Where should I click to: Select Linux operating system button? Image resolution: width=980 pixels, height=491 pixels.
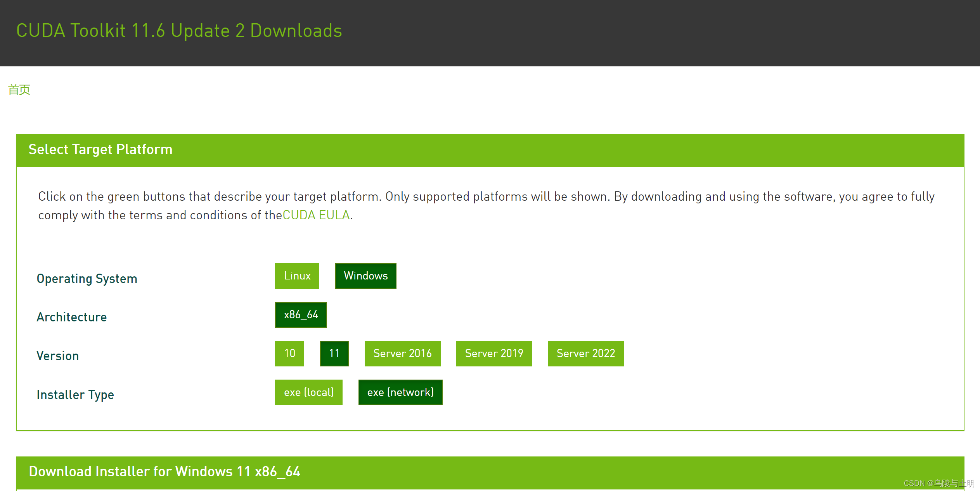click(298, 276)
